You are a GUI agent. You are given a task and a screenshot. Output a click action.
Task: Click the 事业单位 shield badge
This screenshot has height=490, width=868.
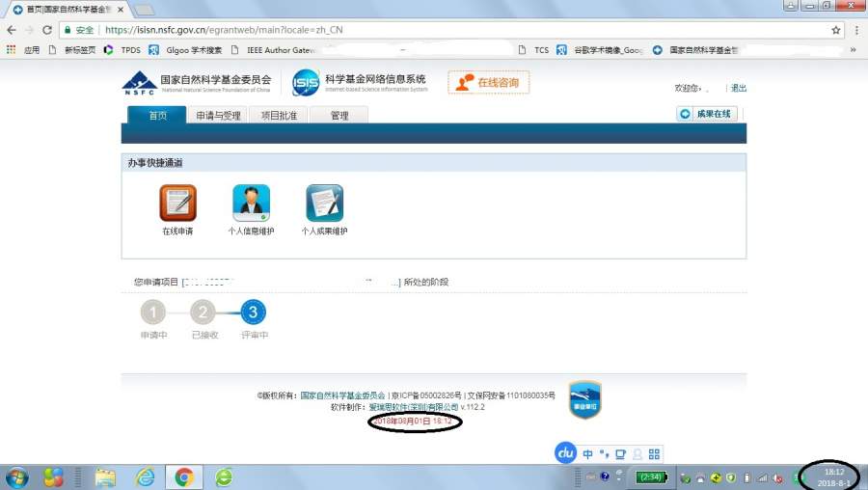coord(584,399)
